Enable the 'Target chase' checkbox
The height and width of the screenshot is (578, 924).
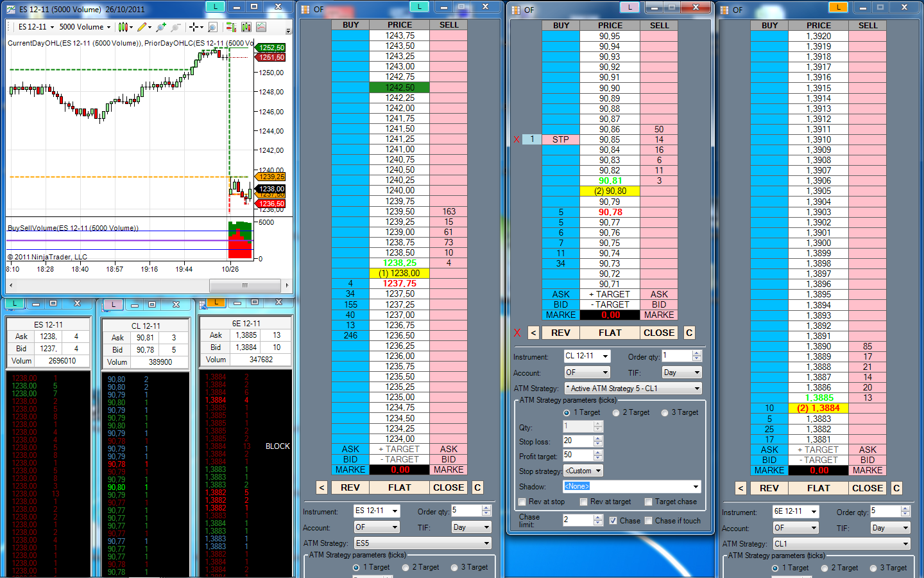click(x=649, y=502)
